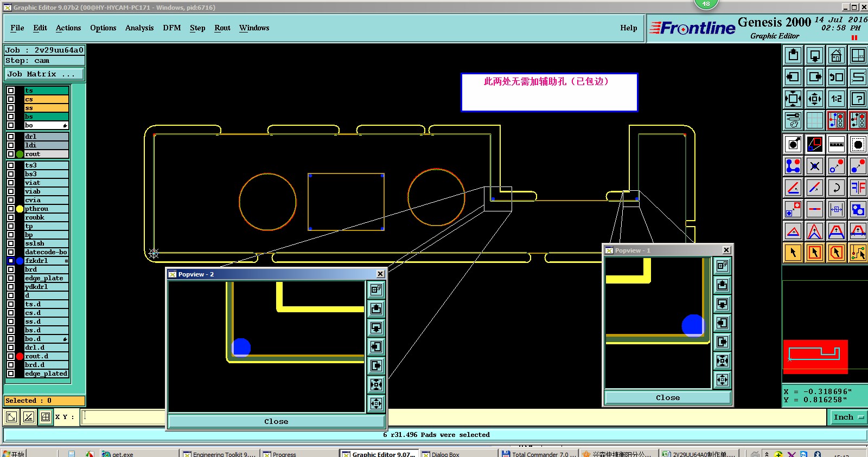Click the rotate curved arrow icon

click(837, 188)
